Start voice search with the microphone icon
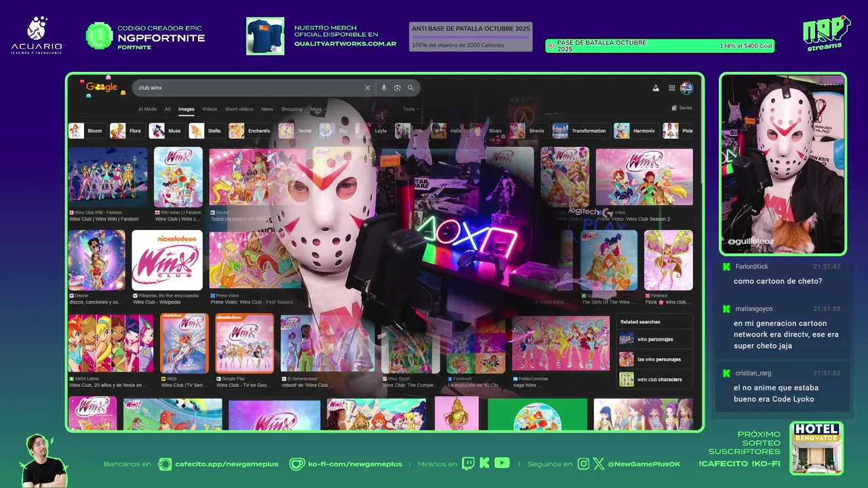The image size is (868, 488). coord(384,87)
